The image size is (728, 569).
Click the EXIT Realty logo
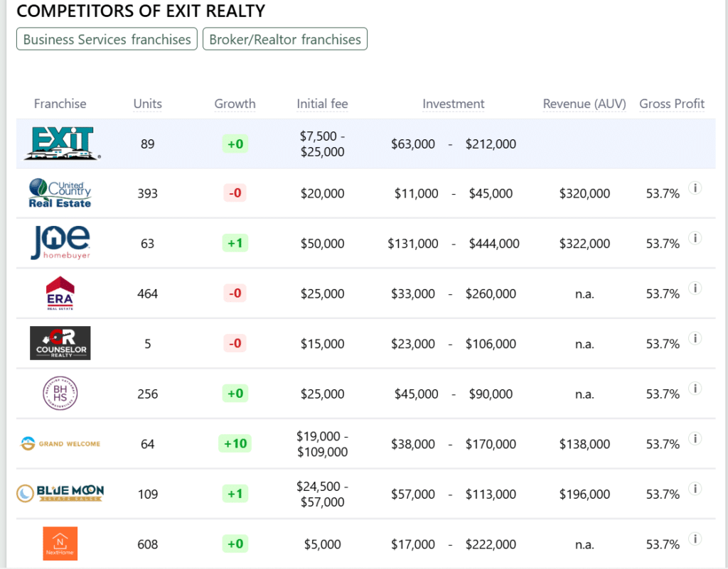click(62, 143)
